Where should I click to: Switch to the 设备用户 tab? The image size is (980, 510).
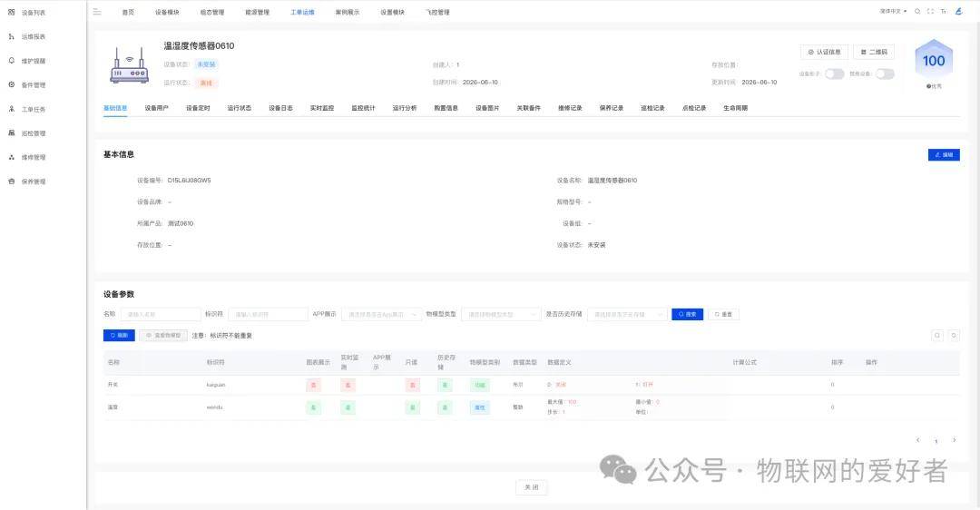(156, 108)
